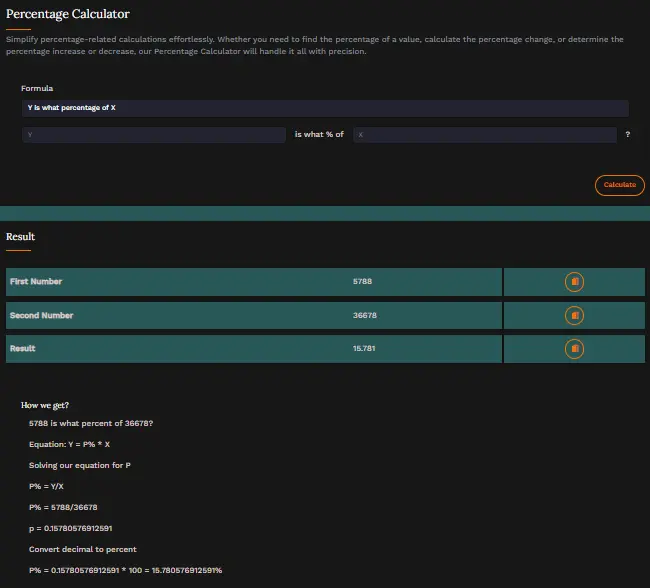
Task: Click 'Convert decimal to percent' line
Action: point(82,549)
